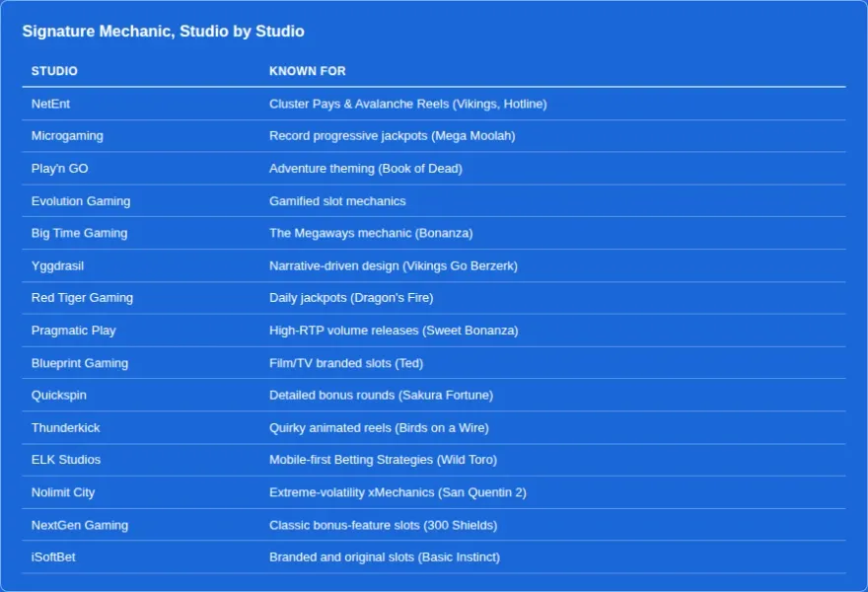Viewport: 868px width, 592px height.
Task: Click 'Narrative-driven design (Vikings Go Berzerk)' text
Action: [393, 265]
